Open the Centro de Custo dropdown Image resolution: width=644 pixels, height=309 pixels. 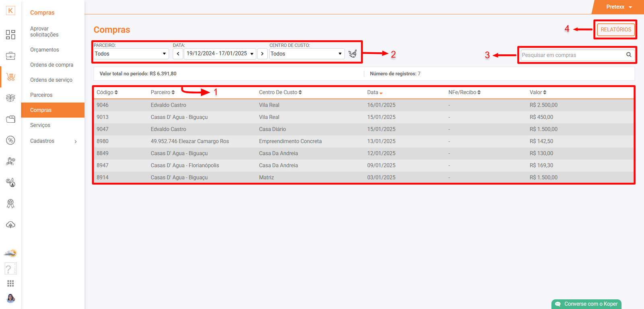click(x=306, y=54)
